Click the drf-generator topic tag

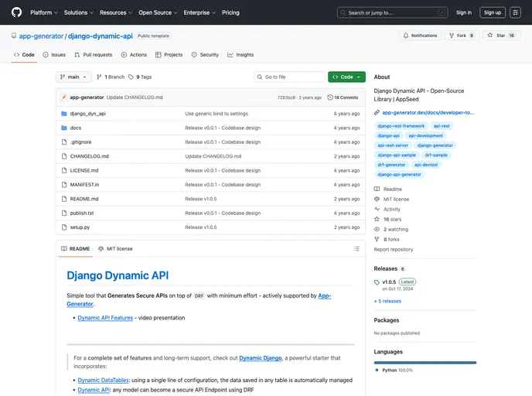pyautogui.click(x=391, y=165)
